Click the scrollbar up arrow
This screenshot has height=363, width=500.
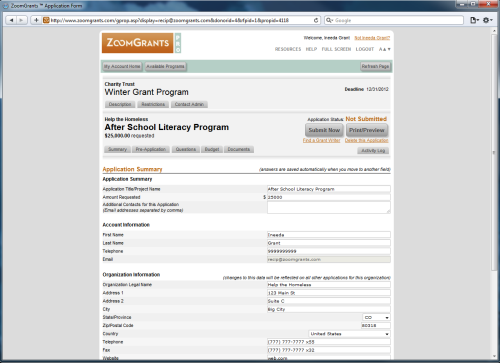point(494,31)
